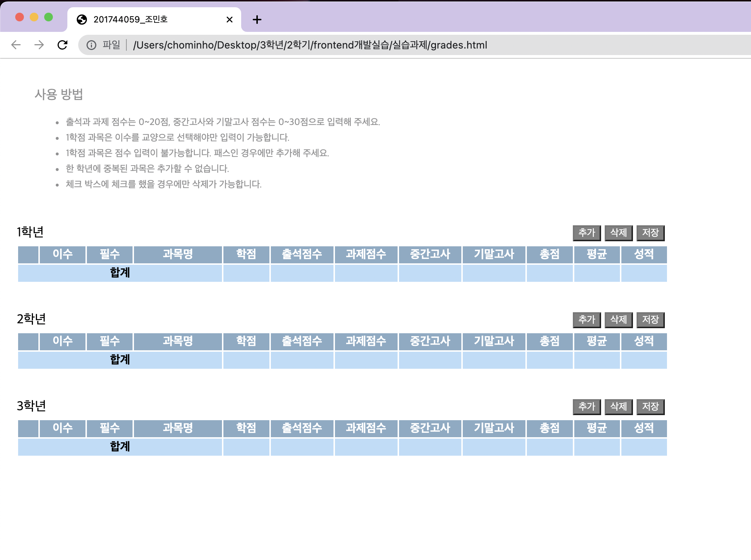Click the browser forward arrow
The height and width of the screenshot is (560, 751).
pos(39,45)
